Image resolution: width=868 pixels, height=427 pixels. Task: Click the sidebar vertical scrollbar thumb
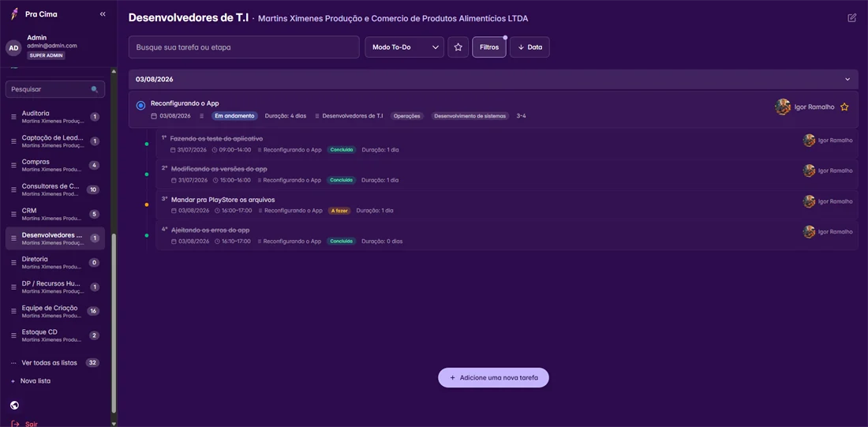click(114, 323)
